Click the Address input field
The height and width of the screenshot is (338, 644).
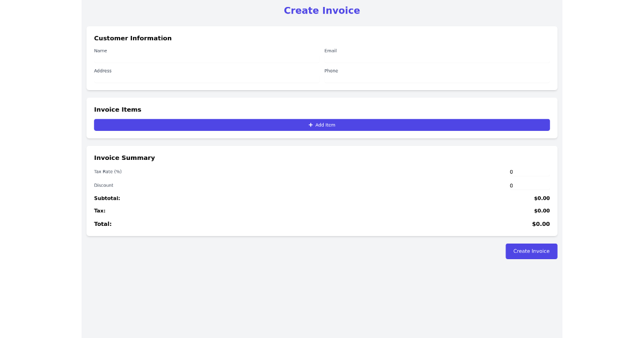point(206,79)
